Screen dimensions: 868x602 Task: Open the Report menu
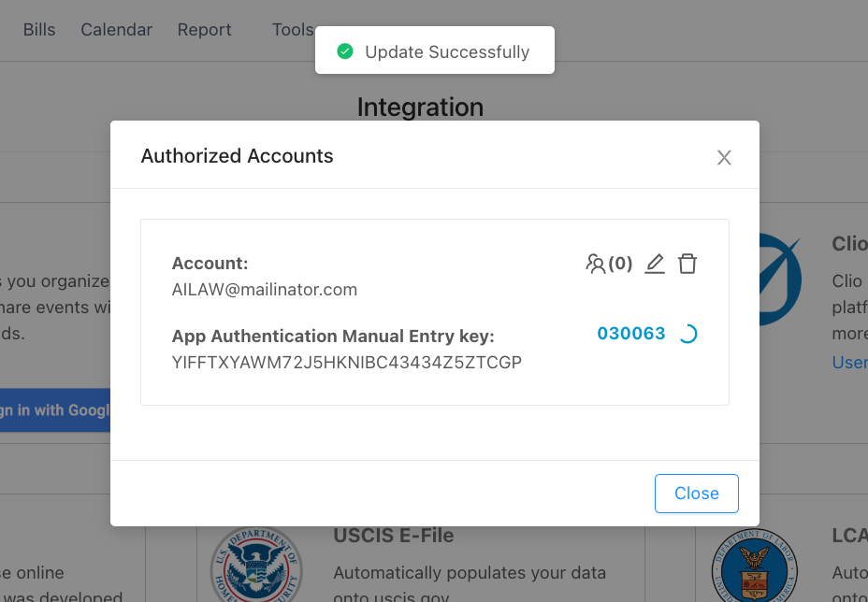click(x=204, y=29)
